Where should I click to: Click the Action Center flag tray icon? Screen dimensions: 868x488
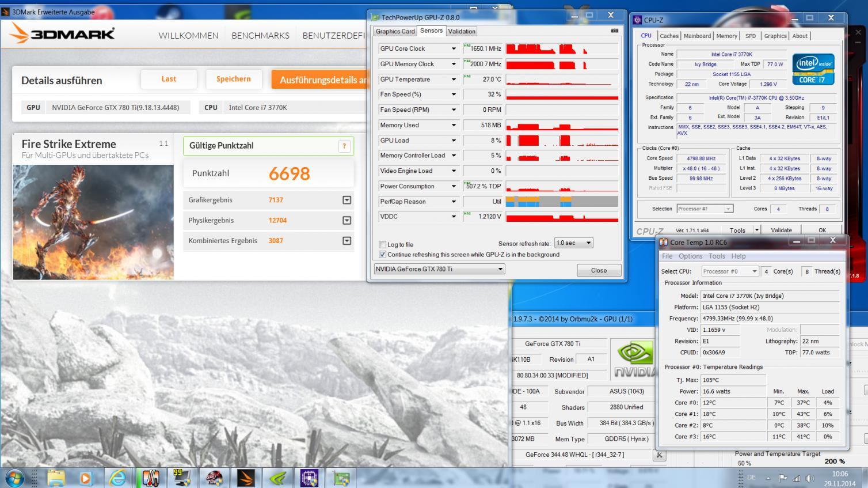pos(783,478)
